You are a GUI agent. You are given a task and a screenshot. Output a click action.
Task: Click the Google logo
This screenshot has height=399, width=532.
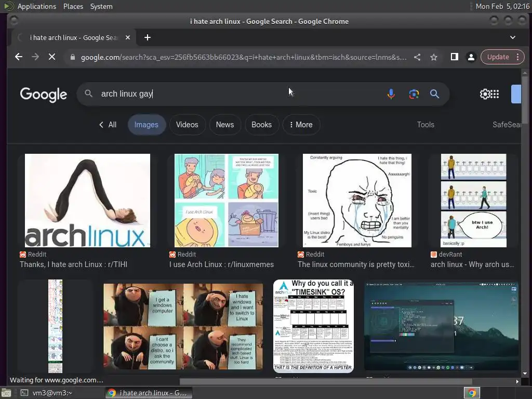[x=44, y=95]
